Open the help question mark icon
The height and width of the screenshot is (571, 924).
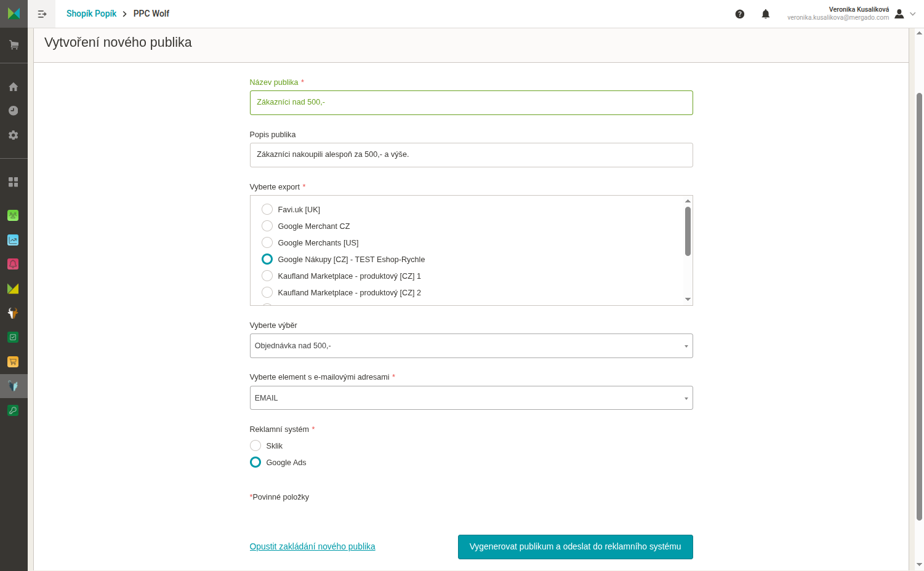pyautogui.click(x=740, y=14)
